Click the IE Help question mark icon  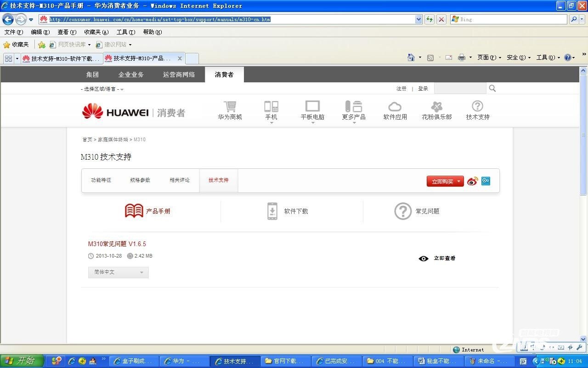coord(568,57)
